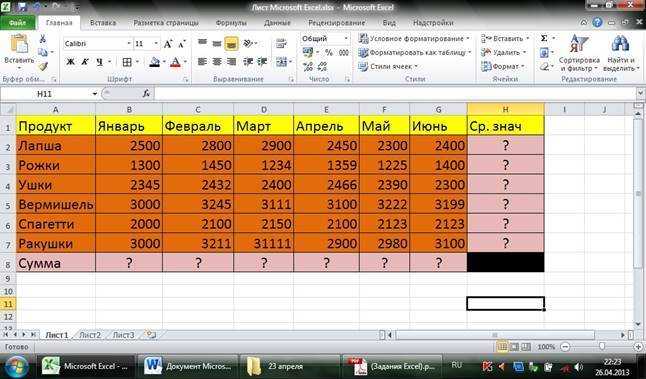Switch to the Разметка страницы tab
Screen dimensions: 646x379
coord(166,23)
